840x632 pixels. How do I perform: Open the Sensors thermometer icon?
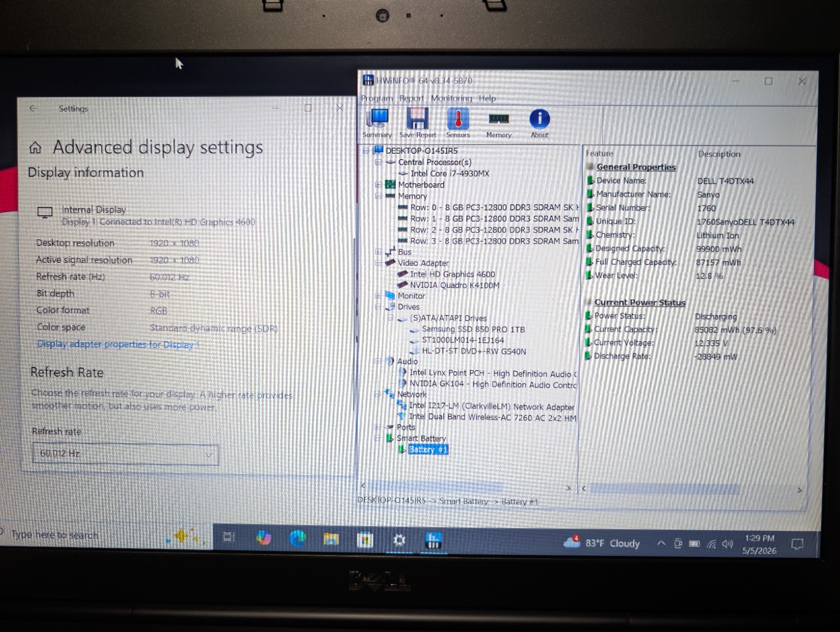click(x=458, y=123)
